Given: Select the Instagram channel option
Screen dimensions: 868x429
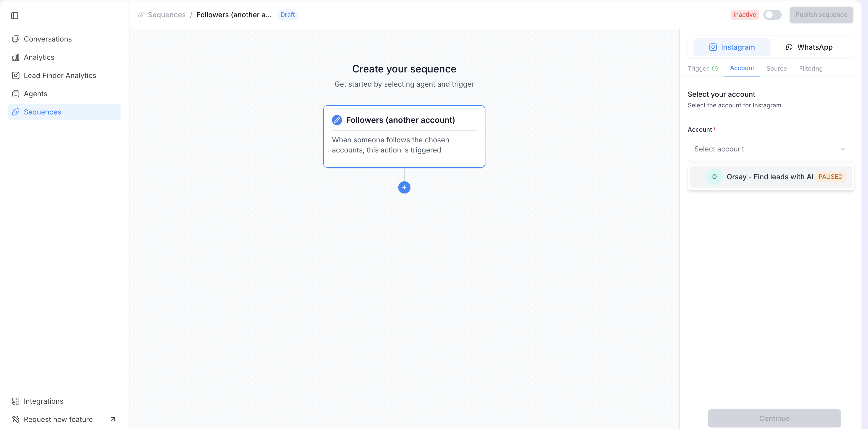Looking at the screenshot, I should pos(732,47).
